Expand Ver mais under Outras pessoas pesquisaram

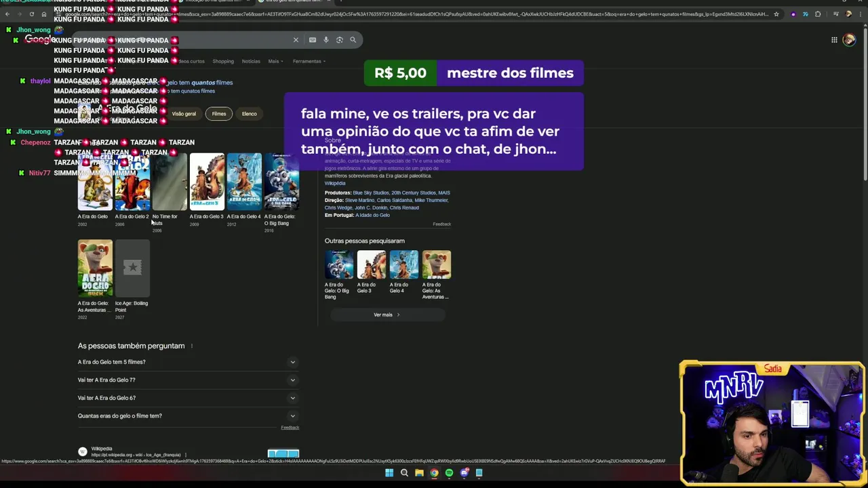[387, 314]
